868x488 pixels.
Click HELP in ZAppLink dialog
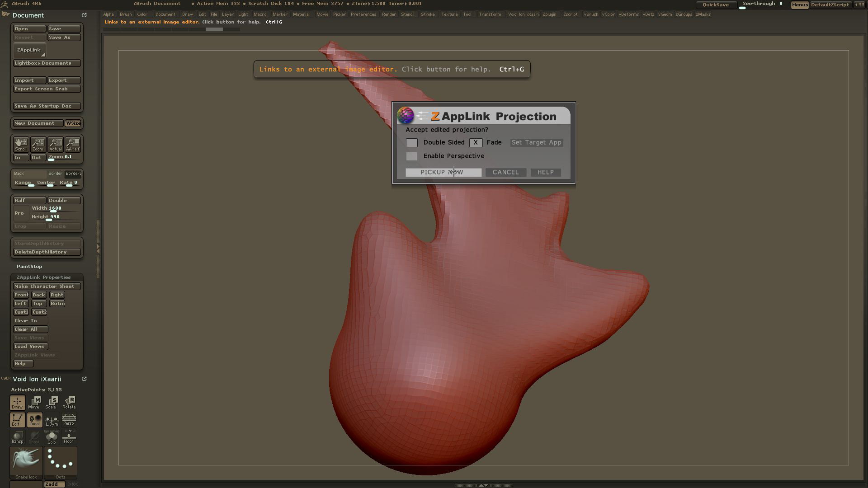pyautogui.click(x=545, y=173)
